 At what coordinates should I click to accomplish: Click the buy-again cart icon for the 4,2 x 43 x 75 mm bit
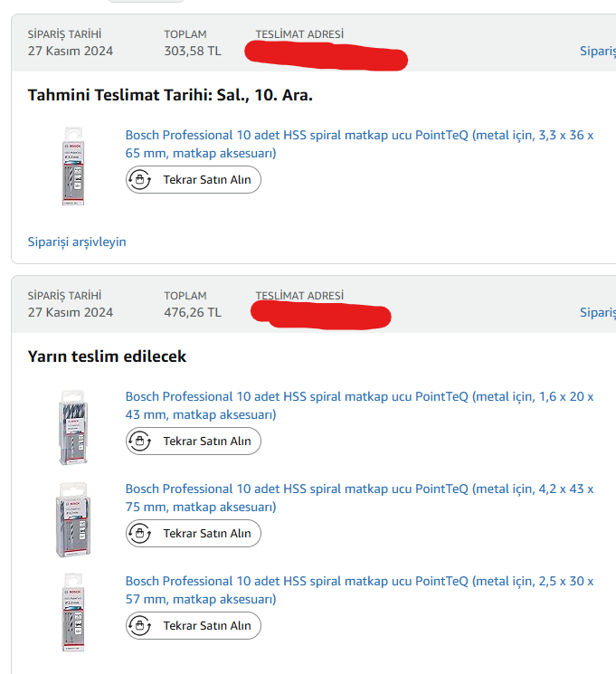coord(139,534)
